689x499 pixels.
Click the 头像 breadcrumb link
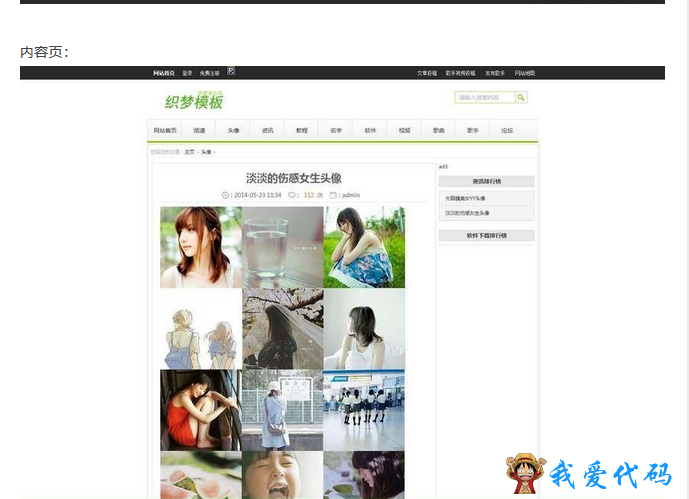click(x=206, y=152)
